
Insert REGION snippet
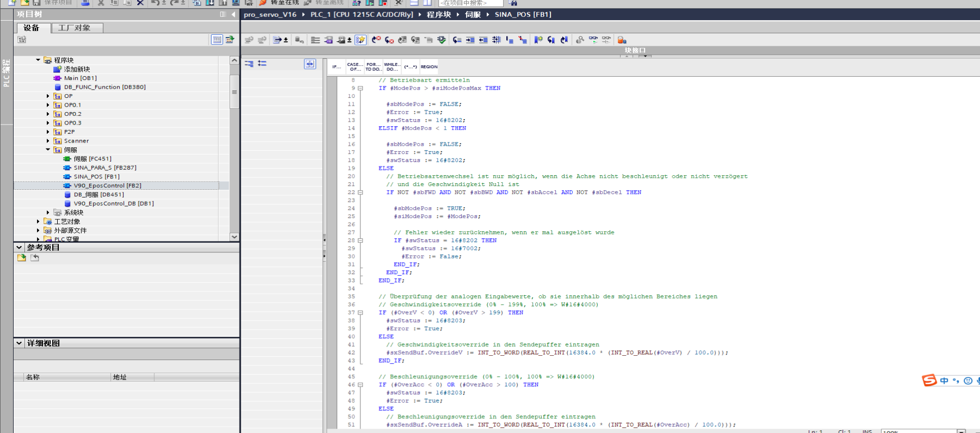pyautogui.click(x=429, y=67)
